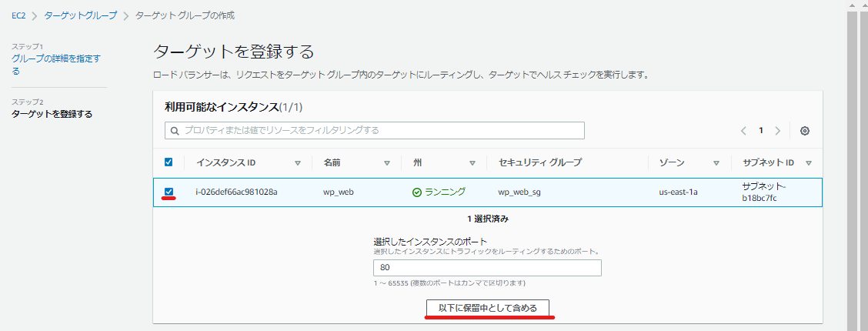Screen dimensions: 868x331
Task: Uncheck the i-026def66ac981028a instance checkbox
Action: [x=169, y=192]
